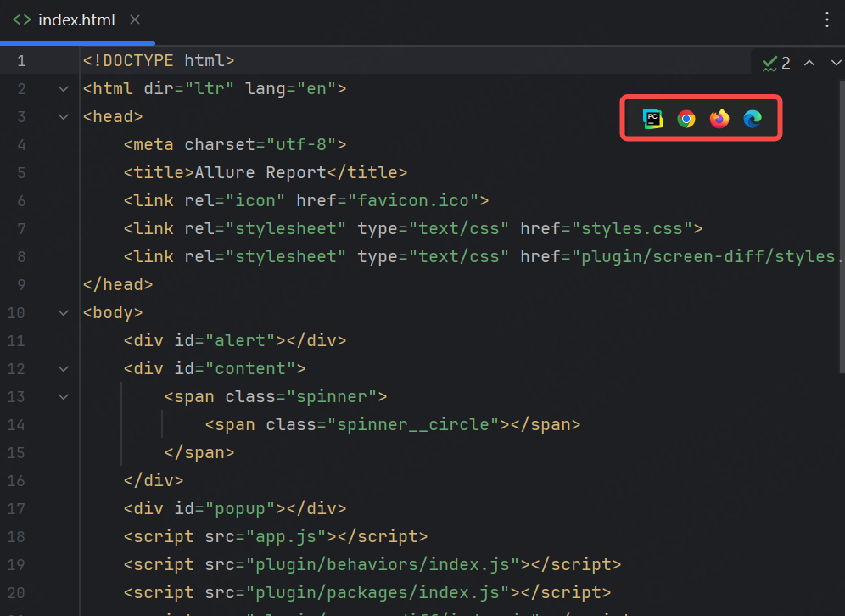Click the "alert" id value

pyautogui.click(x=240, y=341)
